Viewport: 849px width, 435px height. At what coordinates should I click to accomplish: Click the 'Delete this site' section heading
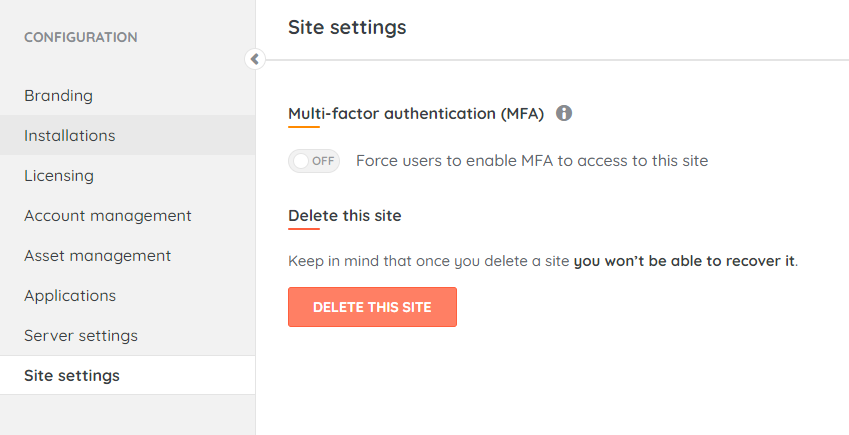point(345,215)
